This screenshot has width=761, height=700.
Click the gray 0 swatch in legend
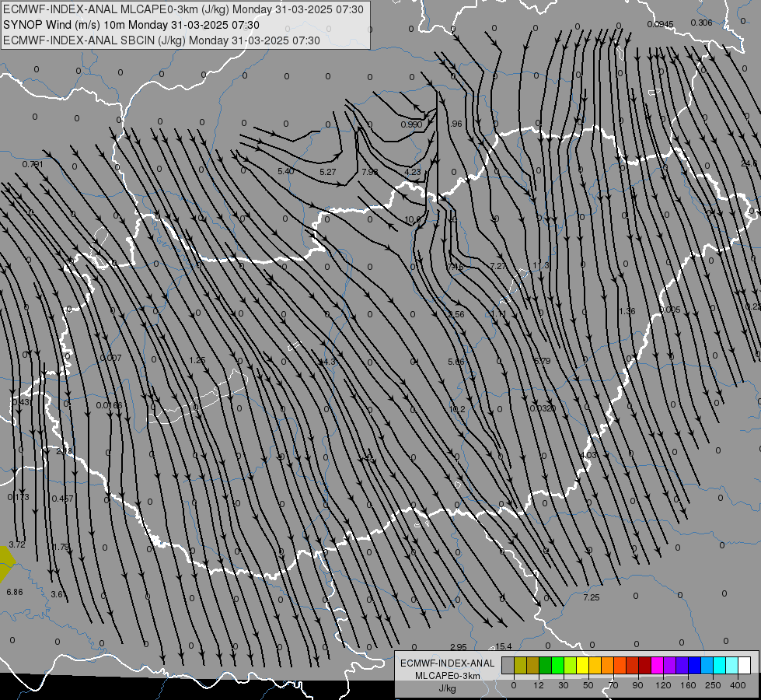pyautogui.click(x=508, y=665)
